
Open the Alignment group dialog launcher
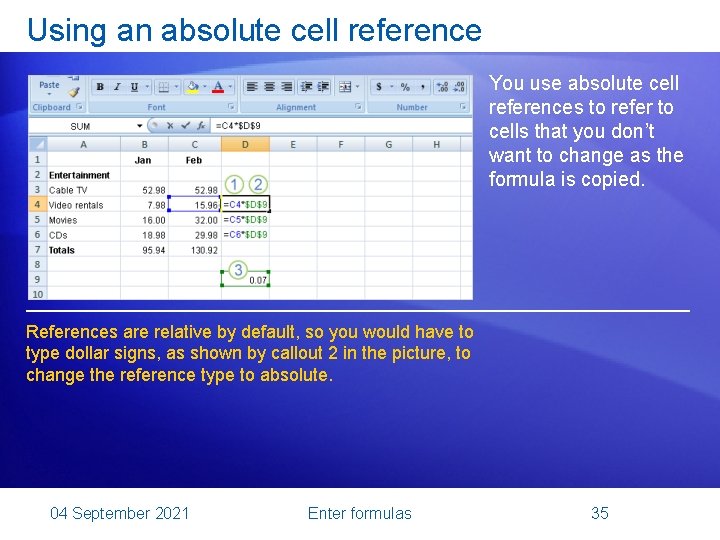[358, 107]
